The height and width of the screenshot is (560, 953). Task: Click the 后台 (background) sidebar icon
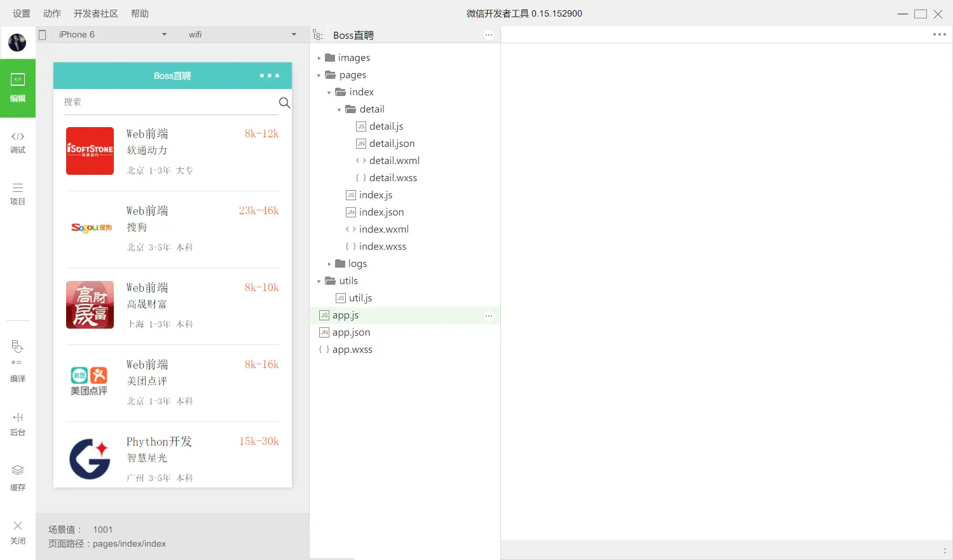[18, 425]
